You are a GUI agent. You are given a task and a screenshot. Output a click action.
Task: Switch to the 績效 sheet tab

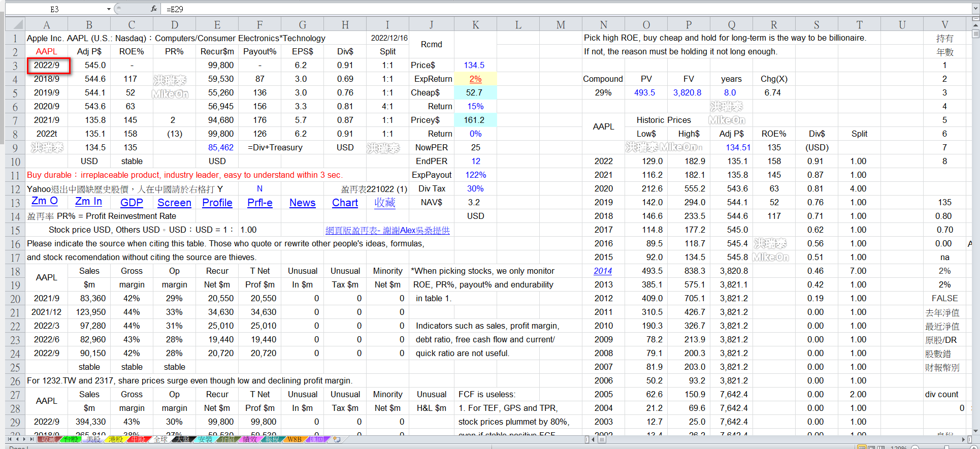[250, 439]
